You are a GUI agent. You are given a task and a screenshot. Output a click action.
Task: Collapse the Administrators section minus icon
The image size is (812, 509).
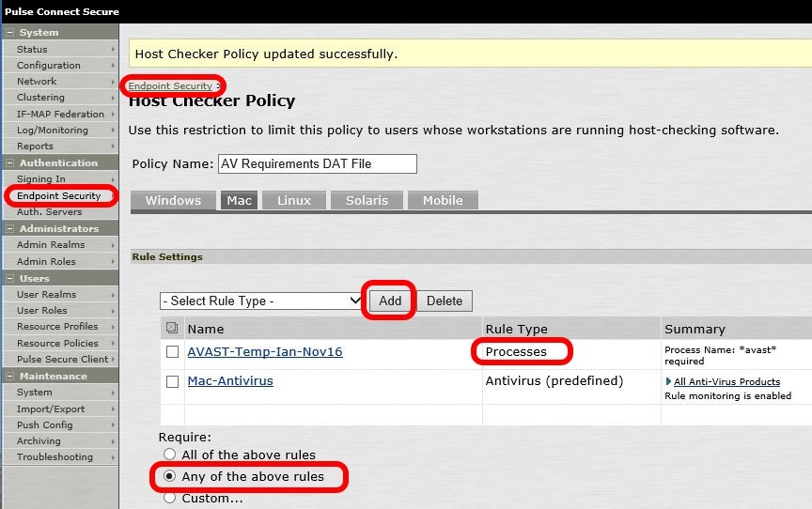tap(9, 228)
